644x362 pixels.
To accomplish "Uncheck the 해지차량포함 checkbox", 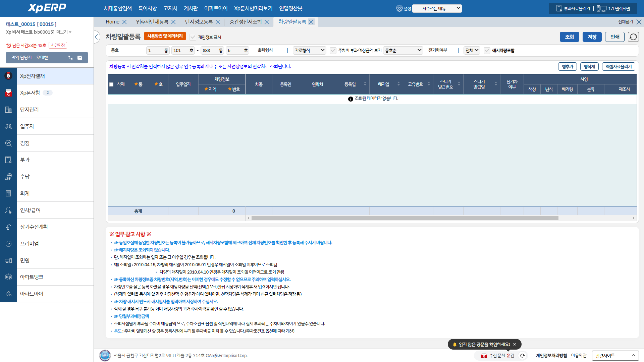I will coord(487,51).
